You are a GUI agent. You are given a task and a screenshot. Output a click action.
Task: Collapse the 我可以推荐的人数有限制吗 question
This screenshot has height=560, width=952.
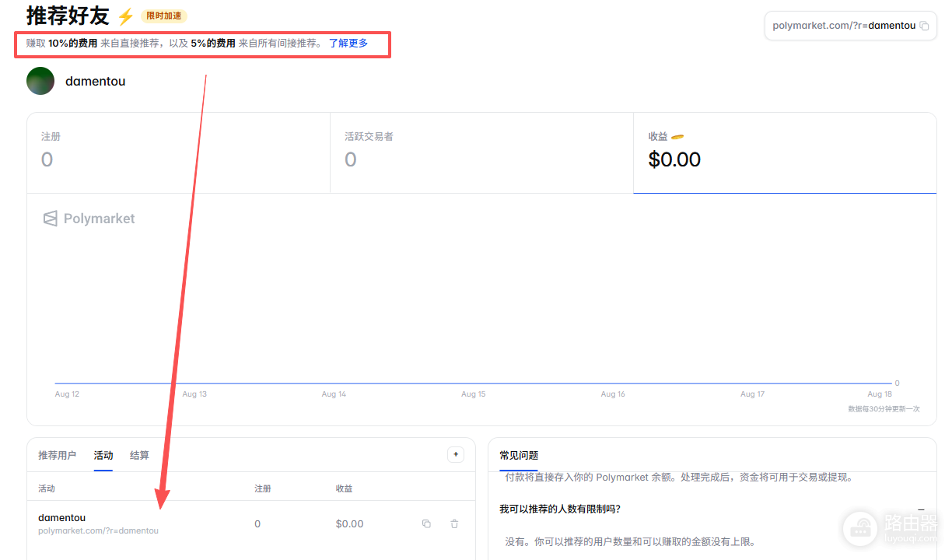(922, 509)
